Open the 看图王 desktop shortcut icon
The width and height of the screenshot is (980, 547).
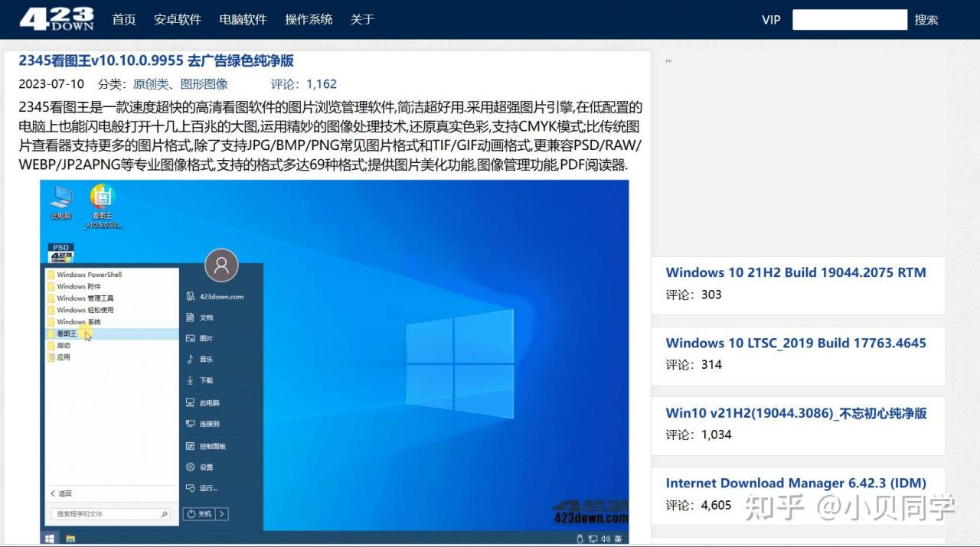tap(103, 207)
